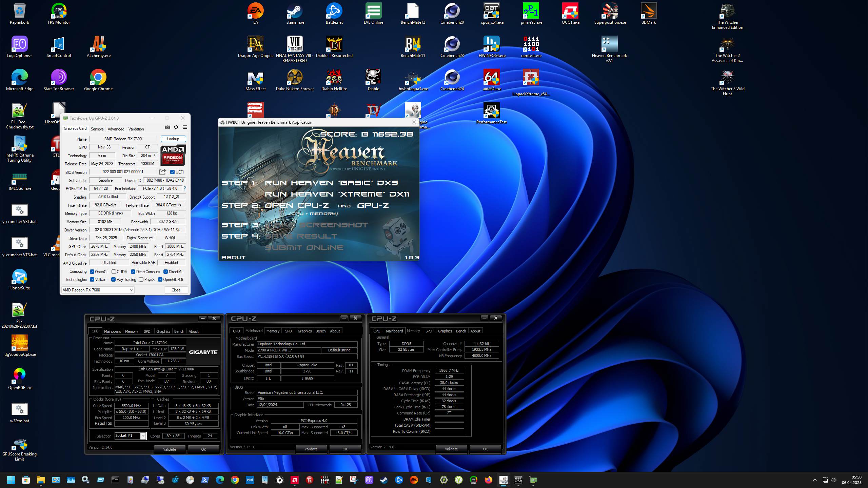Switch to the Validation tab in GPU-Z
This screenshot has width=868, height=488.
coord(136,129)
